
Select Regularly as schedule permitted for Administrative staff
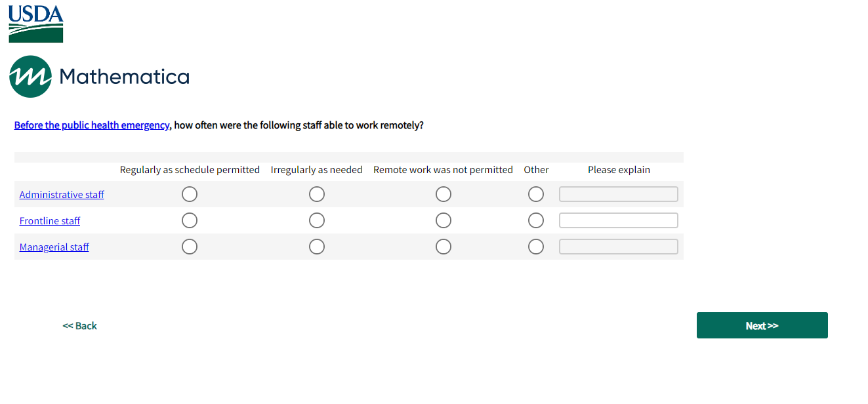click(x=190, y=194)
